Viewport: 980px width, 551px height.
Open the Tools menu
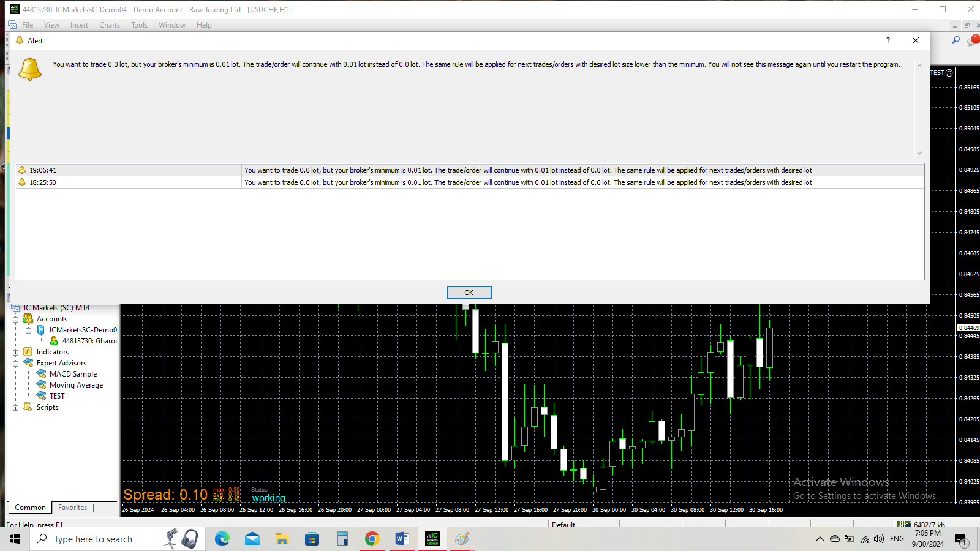coord(139,25)
